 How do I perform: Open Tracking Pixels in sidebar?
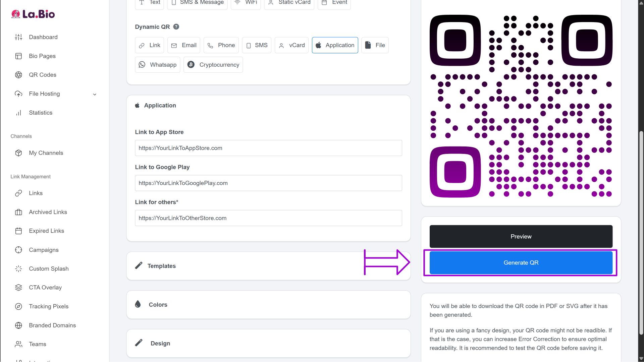point(48,306)
